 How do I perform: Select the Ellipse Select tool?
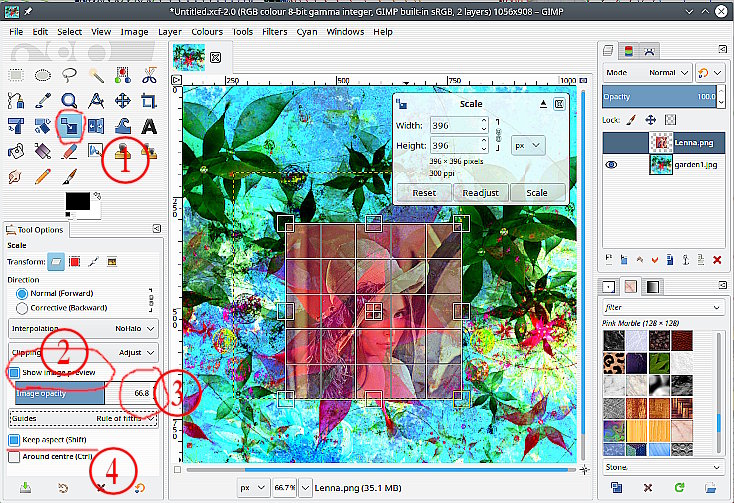(x=43, y=75)
